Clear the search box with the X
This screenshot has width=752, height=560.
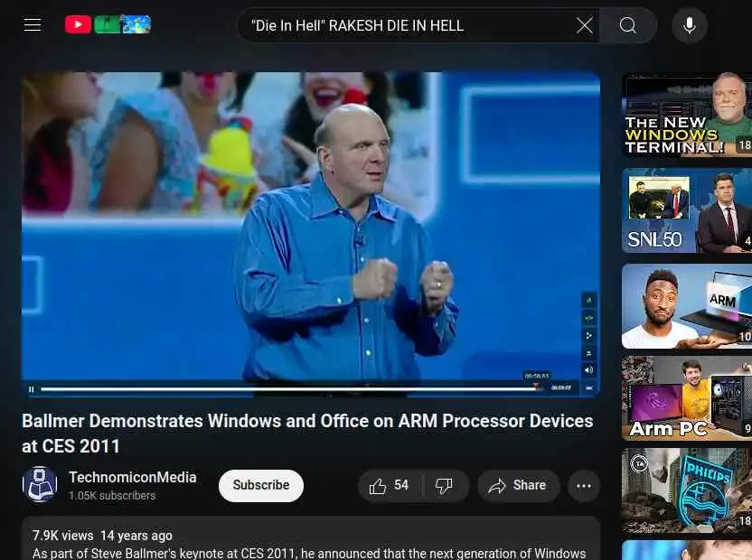tap(584, 25)
